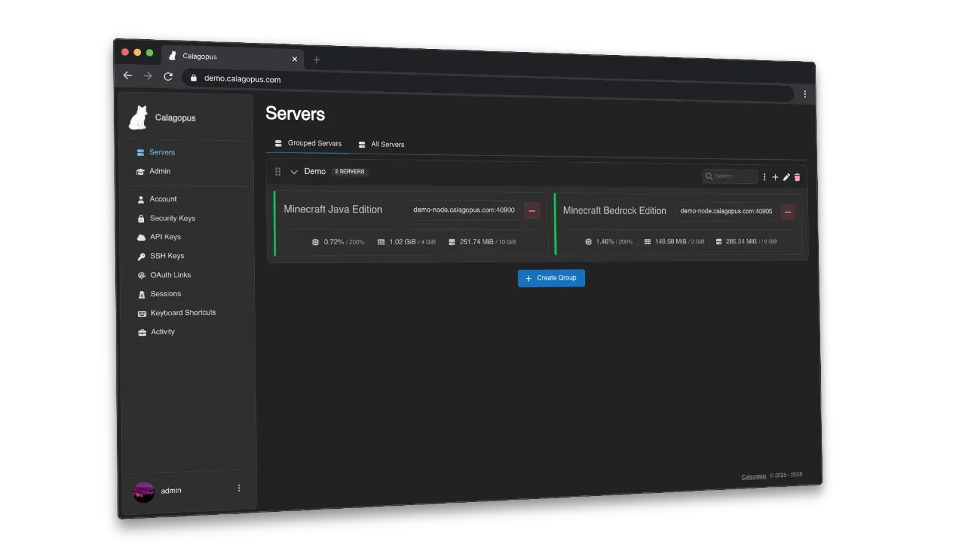Switch to All Servers tab
This screenshot has width=980, height=551.
(381, 144)
